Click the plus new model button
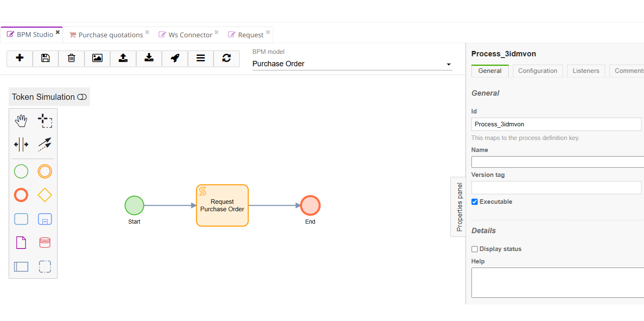 tap(19, 58)
